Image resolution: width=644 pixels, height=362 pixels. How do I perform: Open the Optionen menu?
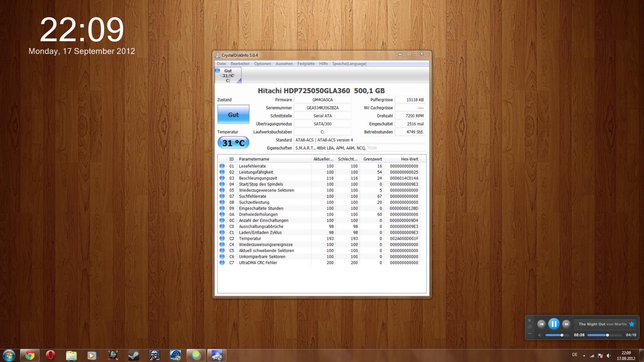tap(262, 64)
